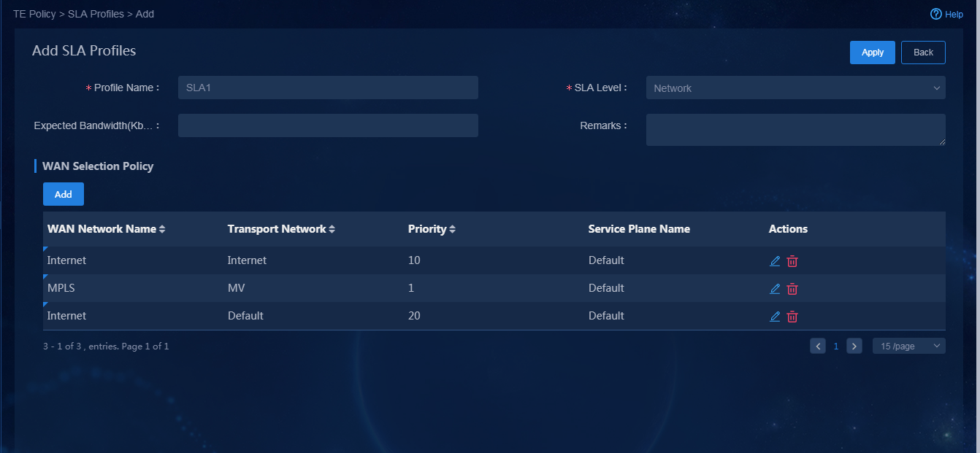Click the entries count status text

click(106, 346)
